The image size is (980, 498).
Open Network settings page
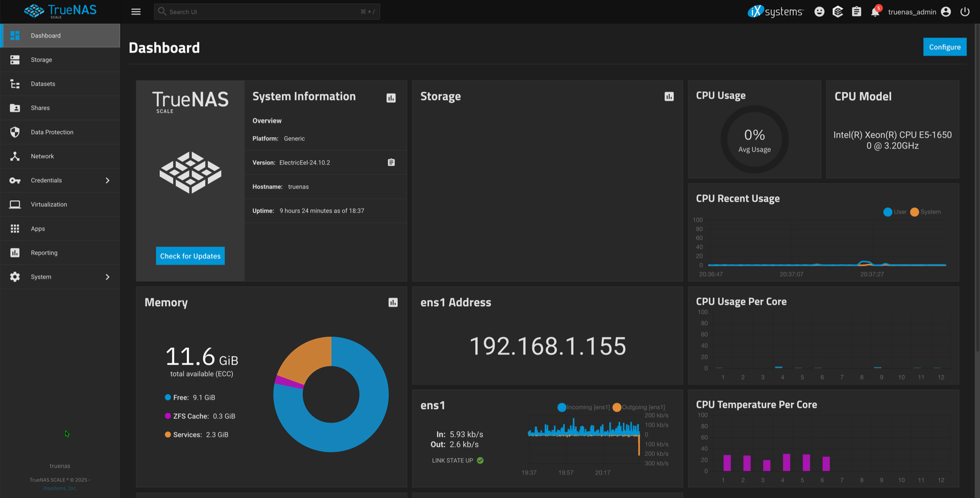[60, 156]
